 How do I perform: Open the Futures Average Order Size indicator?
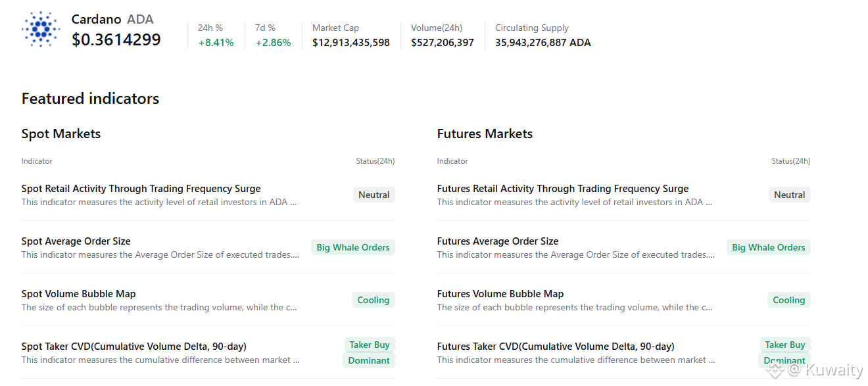[x=497, y=241]
